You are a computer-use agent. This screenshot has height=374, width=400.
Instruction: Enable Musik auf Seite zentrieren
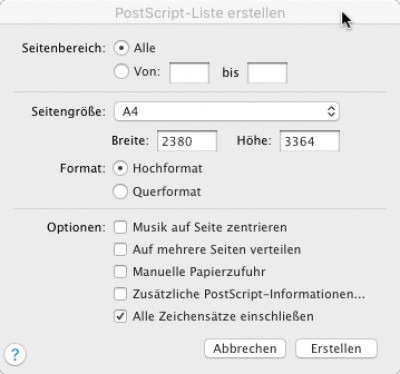point(120,227)
